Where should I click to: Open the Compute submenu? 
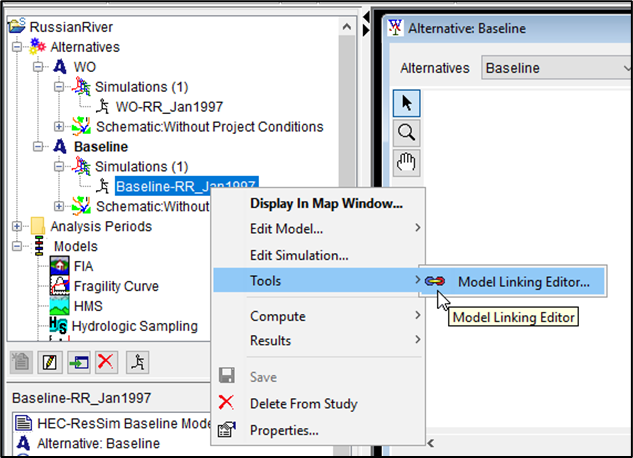(319, 316)
